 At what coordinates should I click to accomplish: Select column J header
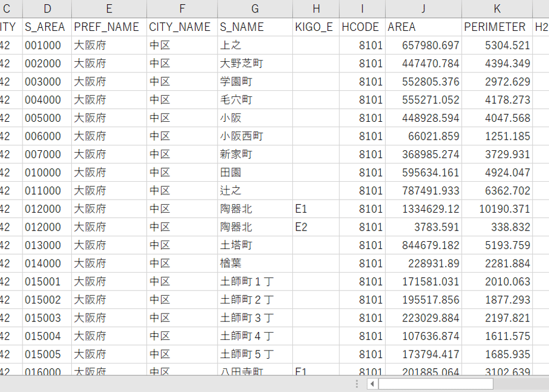click(x=423, y=9)
